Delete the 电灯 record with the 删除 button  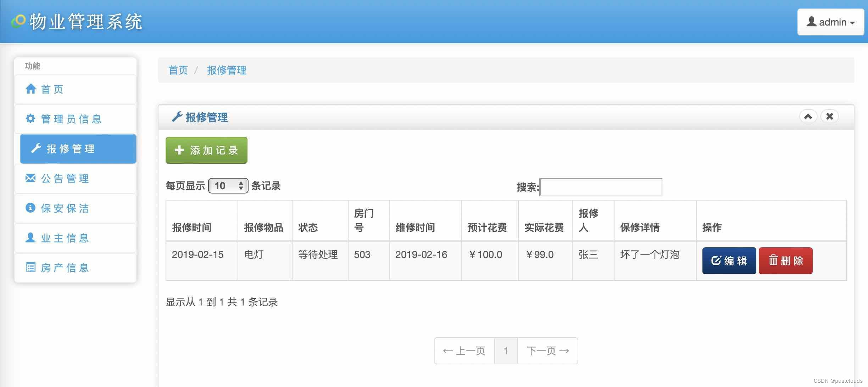click(x=785, y=261)
